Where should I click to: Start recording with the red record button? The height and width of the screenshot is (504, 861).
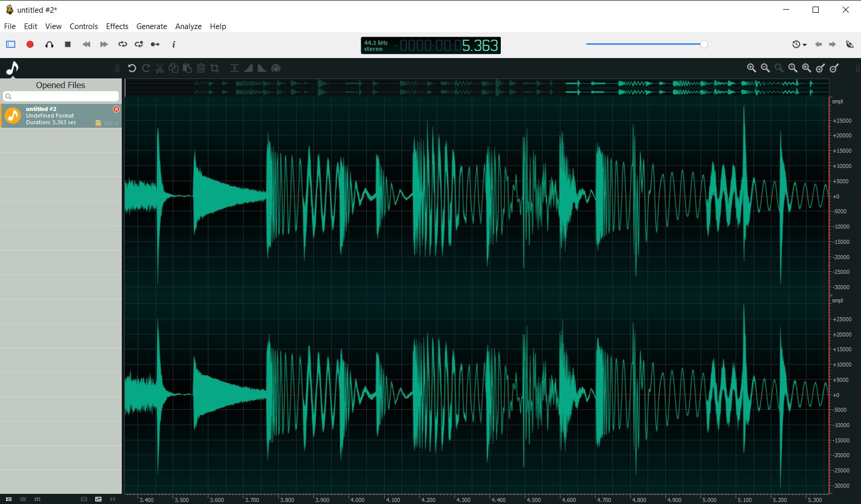(x=30, y=44)
